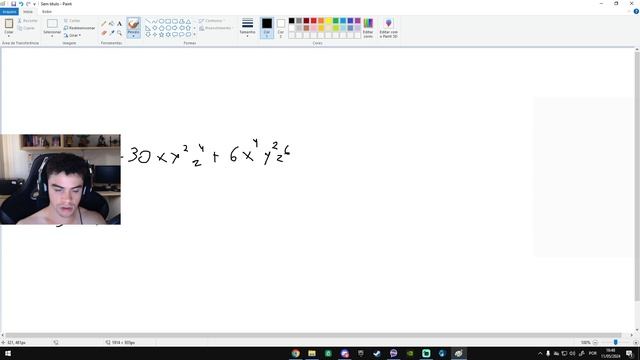
Task: Expand the Formas shapes gallery arrow
Action: pyautogui.click(x=194, y=35)
